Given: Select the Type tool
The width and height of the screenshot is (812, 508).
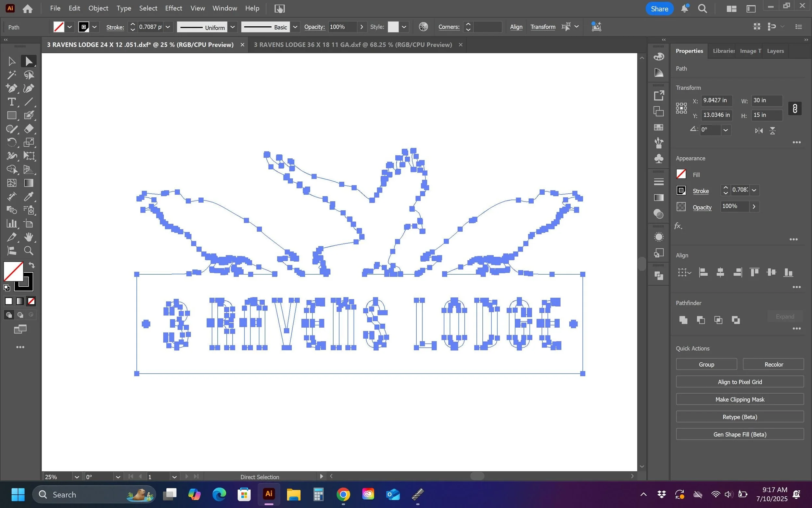Looking at the screenshot, I should point(11,101).
